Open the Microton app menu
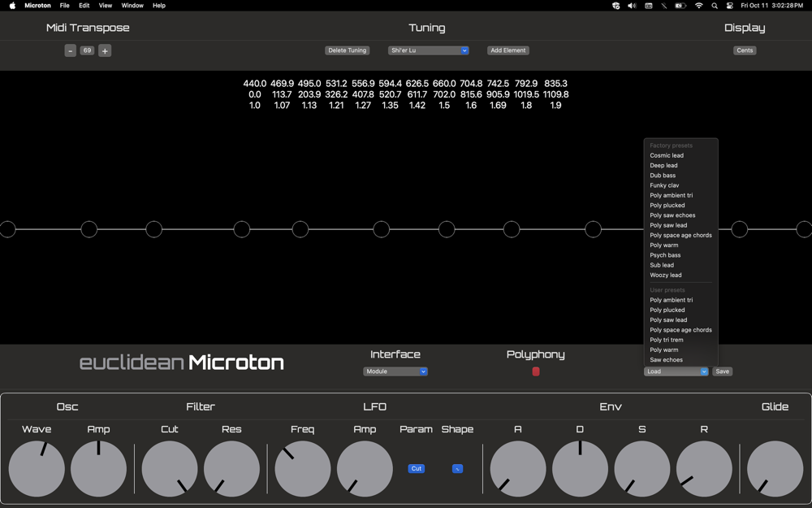This screenshot has width=812, height=508. [x=38, y=6]
